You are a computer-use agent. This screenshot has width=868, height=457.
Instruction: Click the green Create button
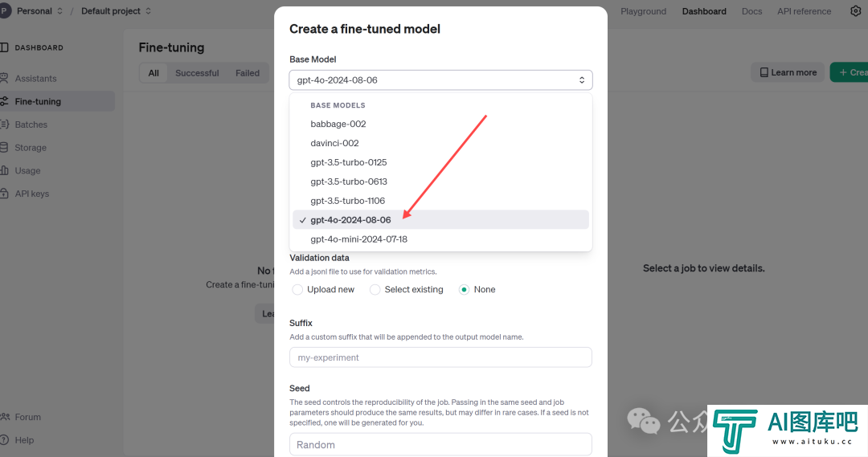(x=850, y=72)
